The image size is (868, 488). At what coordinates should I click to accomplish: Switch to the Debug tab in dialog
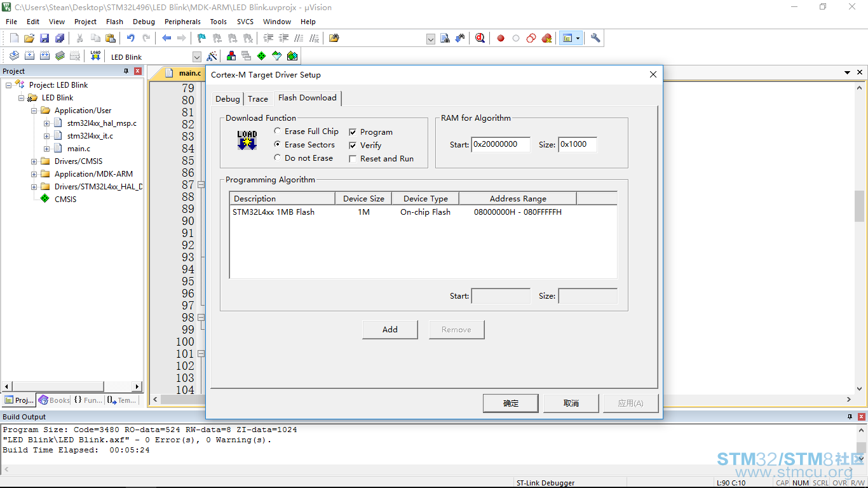(x=227, y=99)
